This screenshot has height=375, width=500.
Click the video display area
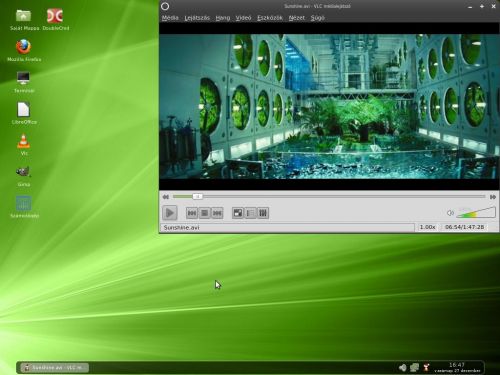pyautogui.click(x=329, y=106)
